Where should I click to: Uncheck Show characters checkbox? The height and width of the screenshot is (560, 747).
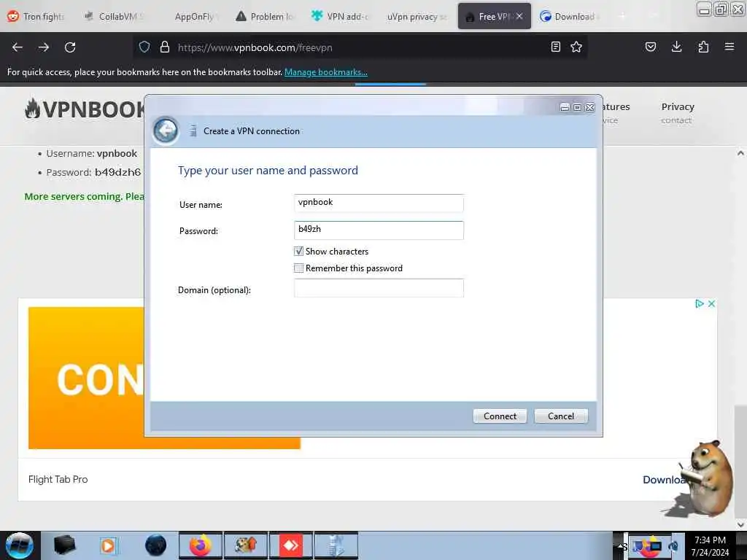tap(298, 252)
